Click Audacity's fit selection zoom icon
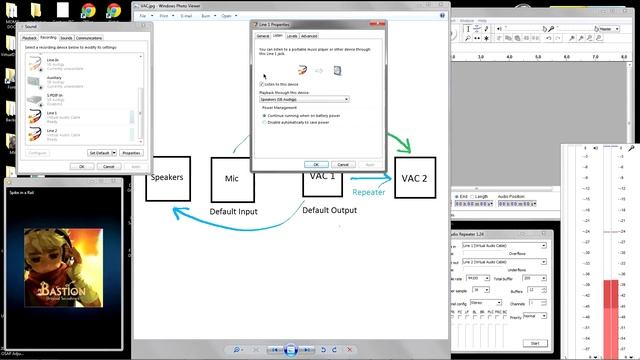 point(589,38)
